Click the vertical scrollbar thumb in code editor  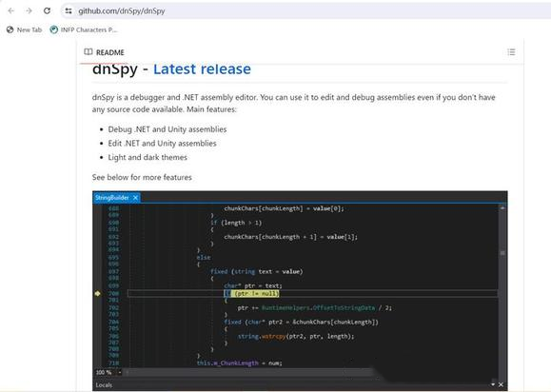pos(502,253)
